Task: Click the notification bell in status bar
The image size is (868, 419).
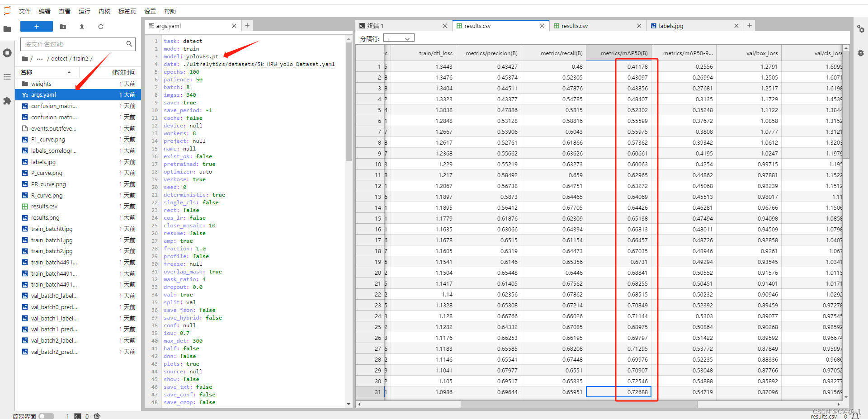Action: point(855,416)
